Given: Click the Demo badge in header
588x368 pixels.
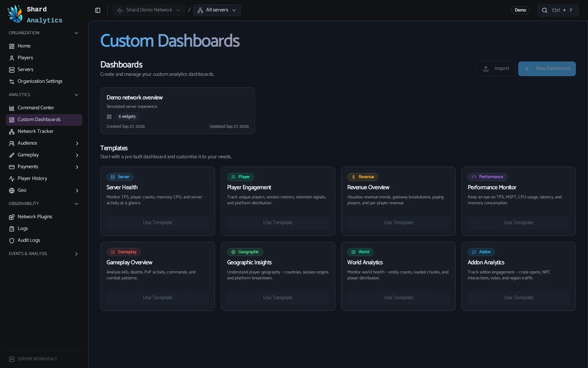Looking at the screenshot, I should [x=520, y=10].
